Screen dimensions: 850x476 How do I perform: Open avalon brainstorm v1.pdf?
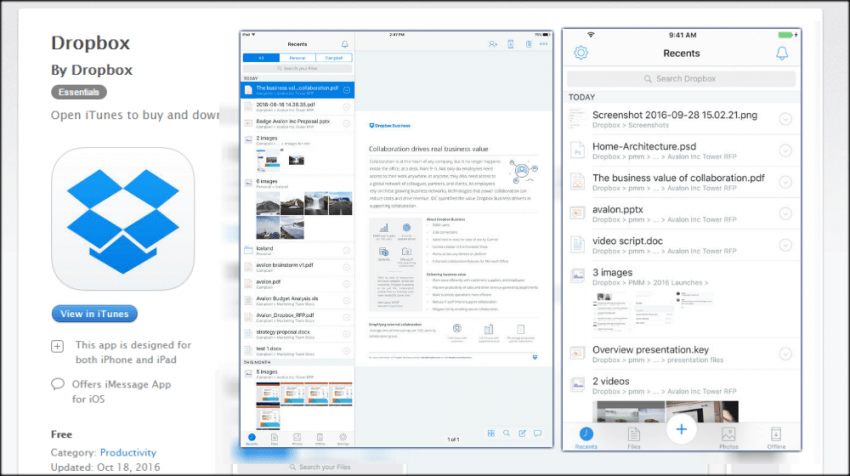point(297,267)
